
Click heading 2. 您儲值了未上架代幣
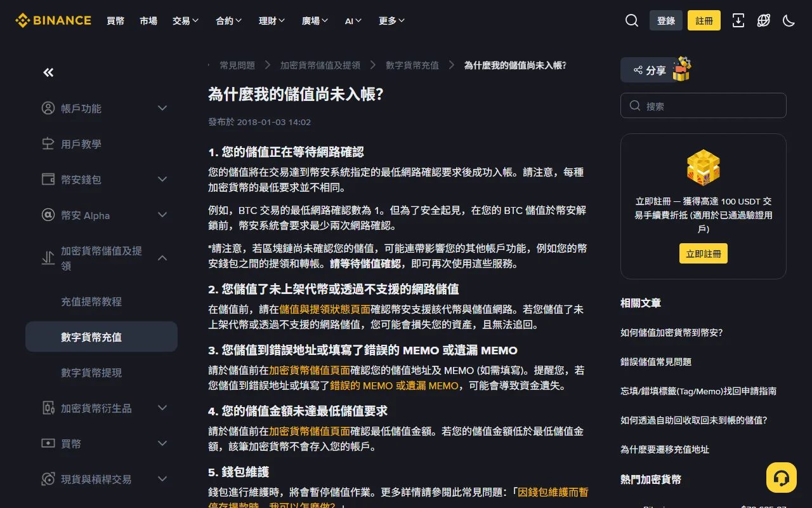pos(334,289)
